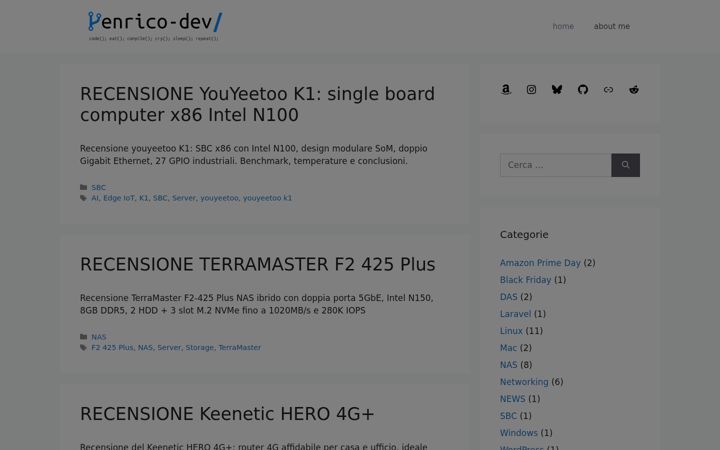Screen dimensions: 720x450
Task: Select the youyeetoo k1 tag
Action: point(267,198)
